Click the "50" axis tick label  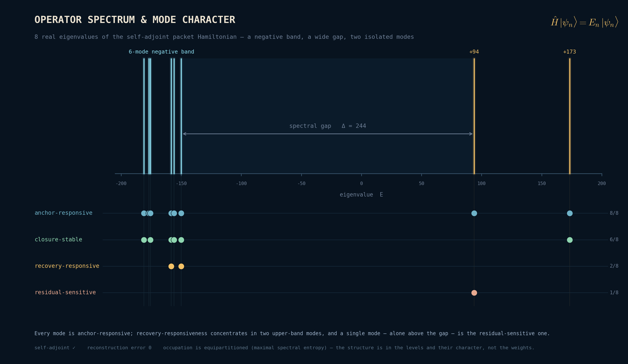point(421,184)
